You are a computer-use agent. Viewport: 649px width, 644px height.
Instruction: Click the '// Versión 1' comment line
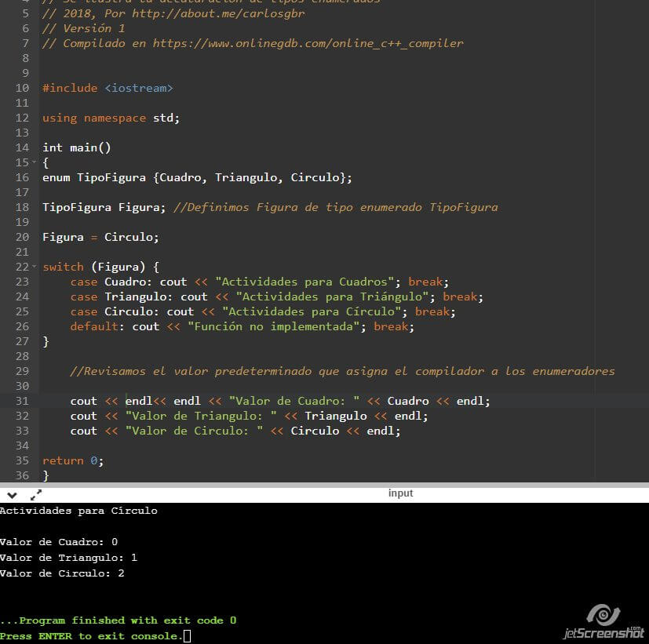83,28
